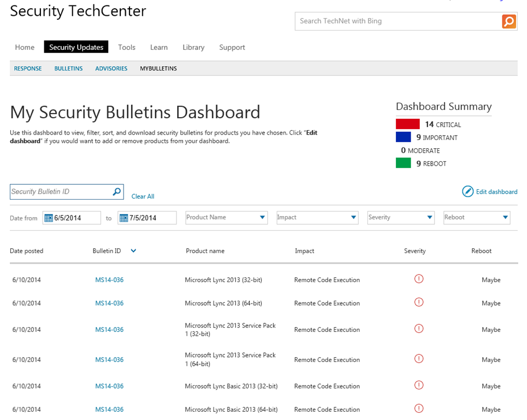Image resolution: width=527 pixels, height=420 pixels.
Task: Go to the ADVISORIES sub-navigation link
Action: click(x=111, y=69)
